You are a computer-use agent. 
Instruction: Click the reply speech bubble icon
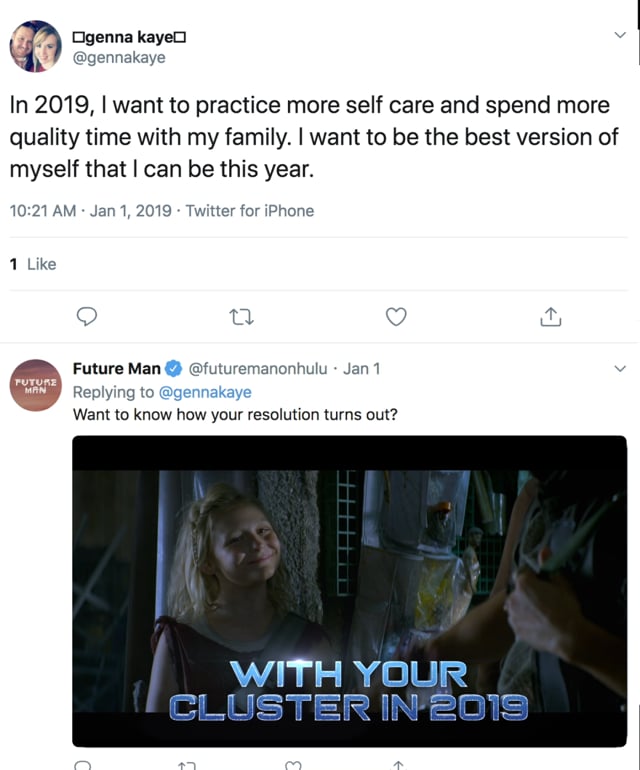pyautogui.click(x=87, y=317)
